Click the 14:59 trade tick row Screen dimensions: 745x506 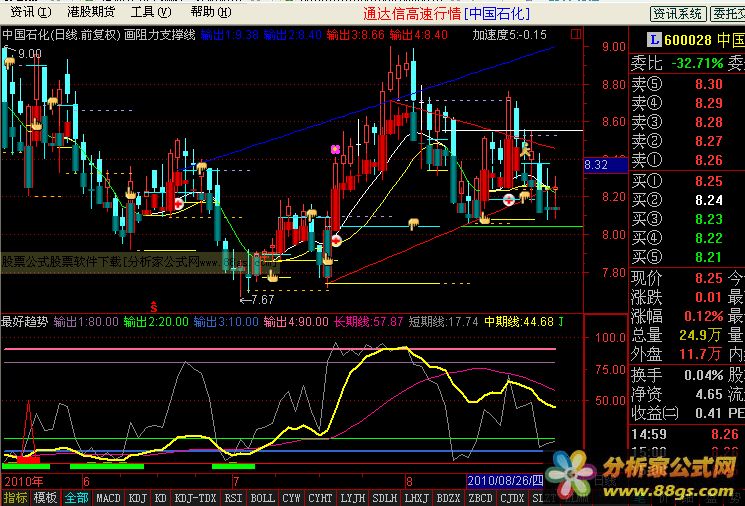(687, 434)
